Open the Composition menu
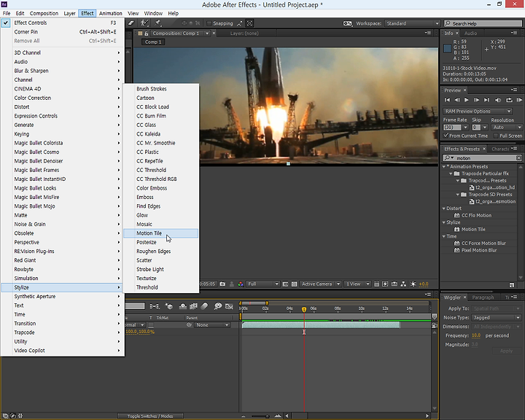 click(x=44, y=13)
